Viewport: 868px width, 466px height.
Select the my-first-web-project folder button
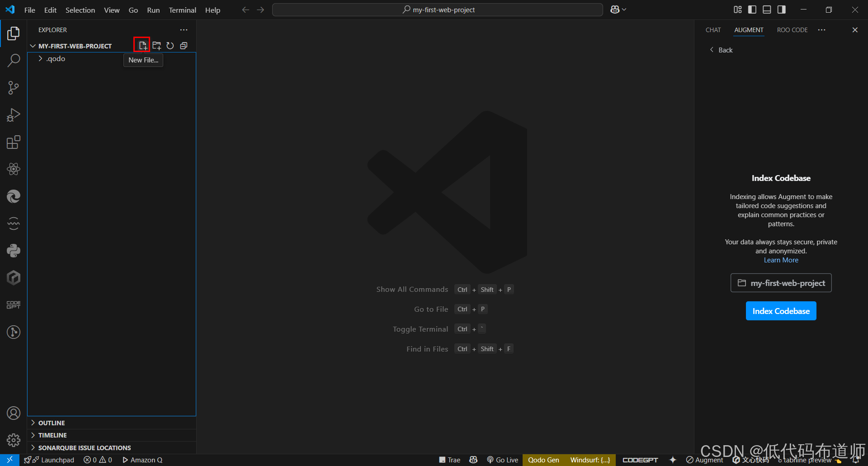781,283
